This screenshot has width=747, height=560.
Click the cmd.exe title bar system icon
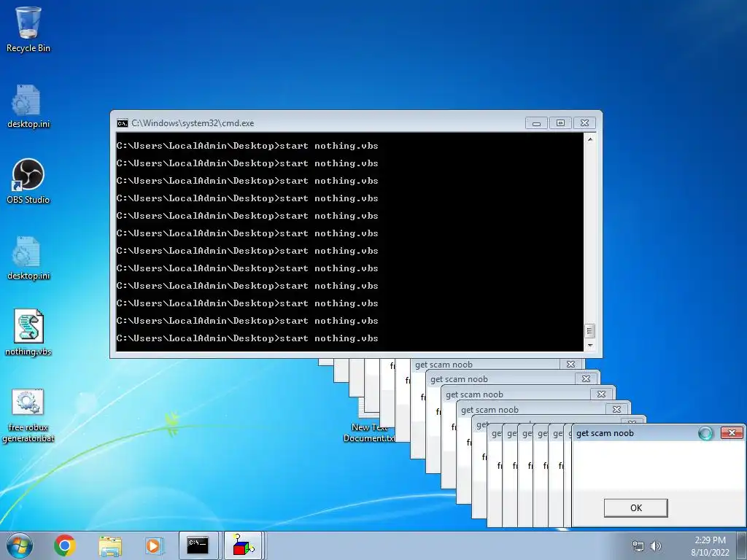pyautogui.click(x=123, y=123)
